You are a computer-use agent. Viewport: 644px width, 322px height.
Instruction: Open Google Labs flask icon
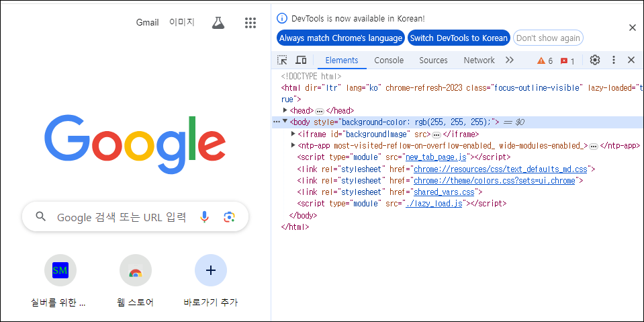[218, 23]
